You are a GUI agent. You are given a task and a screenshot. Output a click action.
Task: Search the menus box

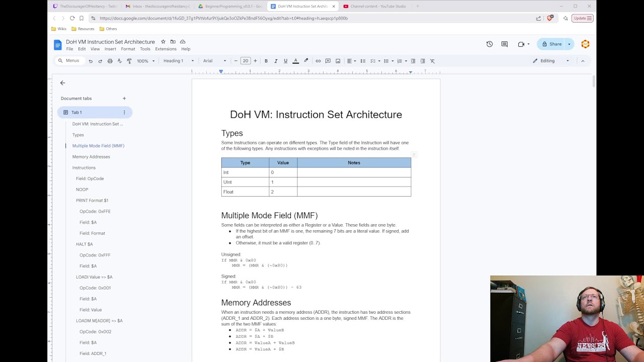69,61
